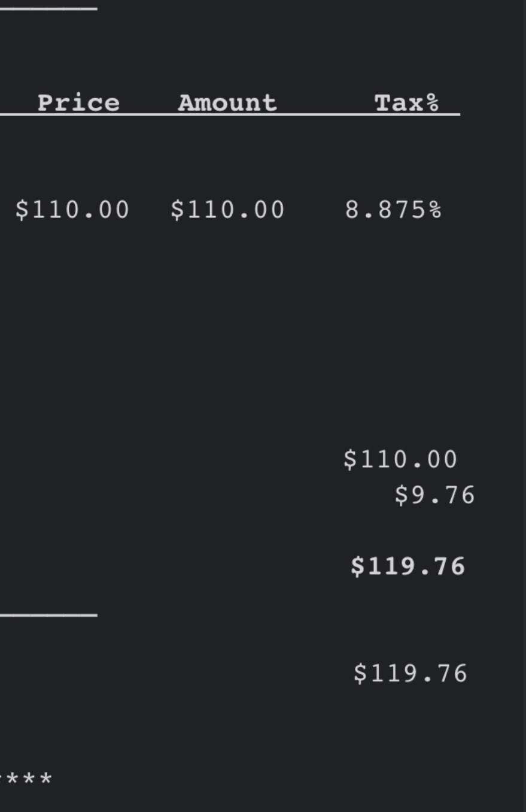Viewport: 526px width, 812px height.
Task: Click the $110.00 subtotal above $9.76
Action: (x=401, y=460)
